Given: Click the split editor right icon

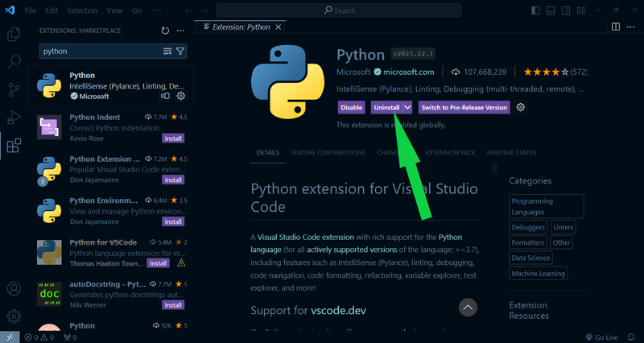Looking at the screenshot, I should [x=616, y=27].
